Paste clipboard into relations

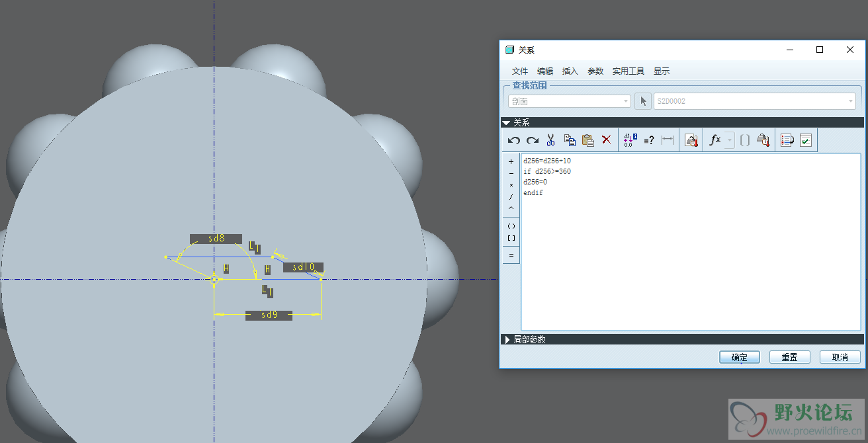(x=587, y=140)
